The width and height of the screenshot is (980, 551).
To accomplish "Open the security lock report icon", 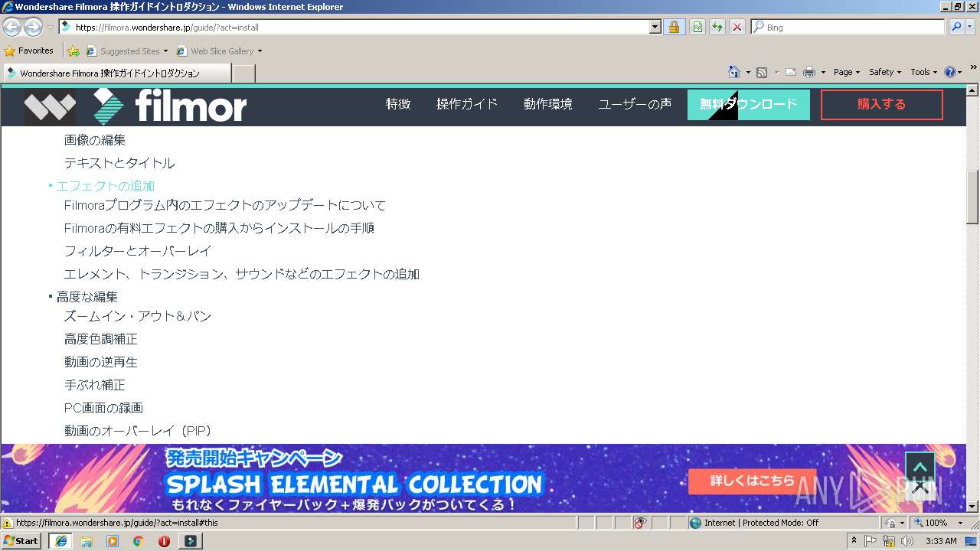I will (x=674, y=27).
